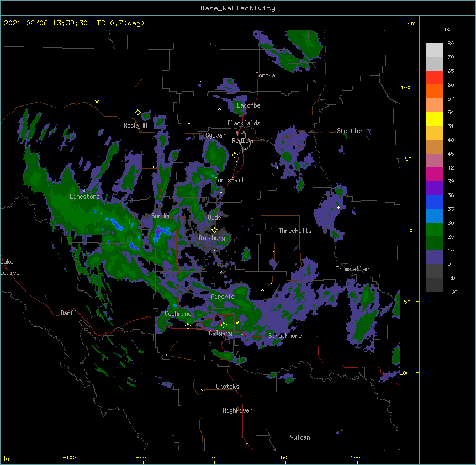Click the Lacombe city label
This screenshot has width=476, height=465.
(248, 105)
